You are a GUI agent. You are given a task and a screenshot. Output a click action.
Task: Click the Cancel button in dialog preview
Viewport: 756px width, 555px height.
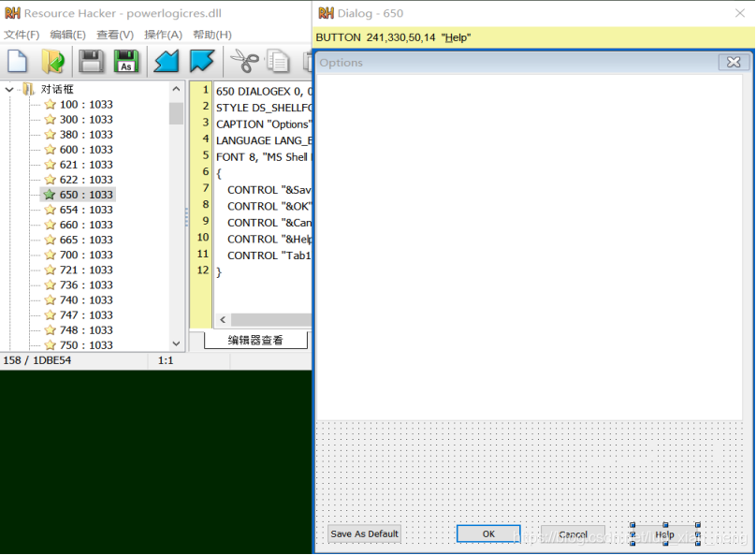pos(573,534)
